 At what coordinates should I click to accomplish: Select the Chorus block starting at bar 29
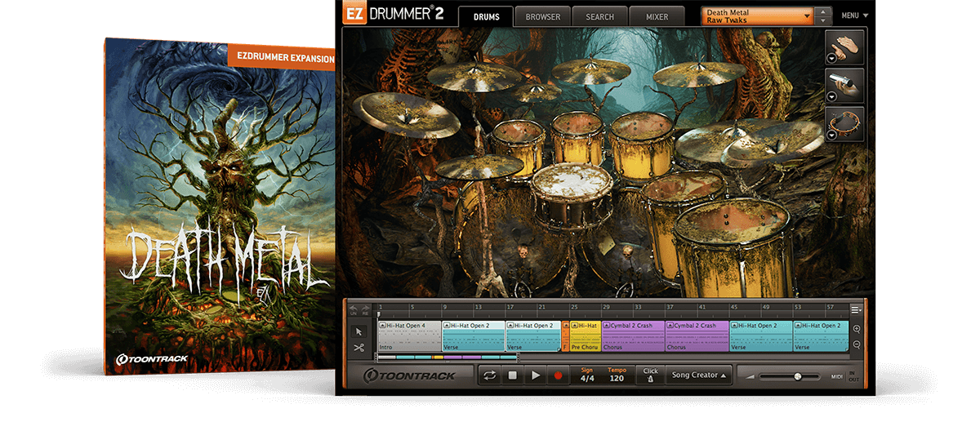[x=634, y=335]
